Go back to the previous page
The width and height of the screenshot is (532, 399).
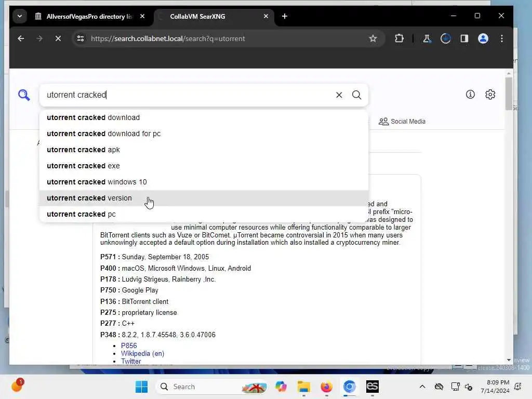coord(21,38)
